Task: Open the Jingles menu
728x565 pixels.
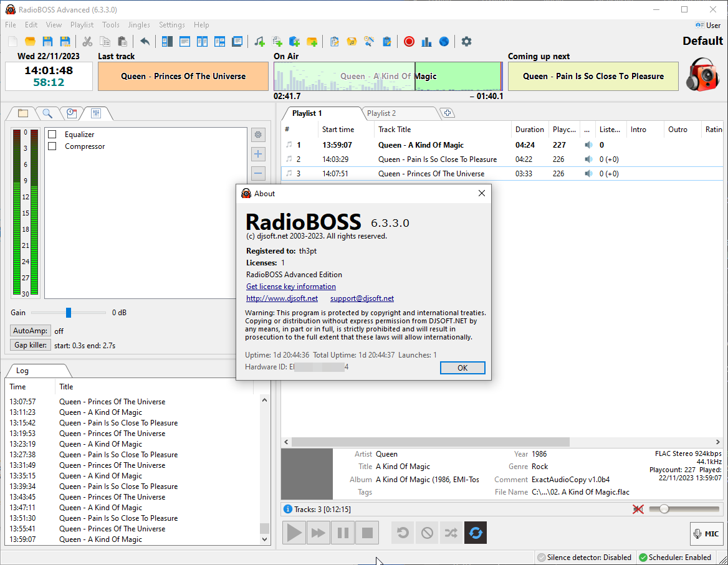Action: 139,25
